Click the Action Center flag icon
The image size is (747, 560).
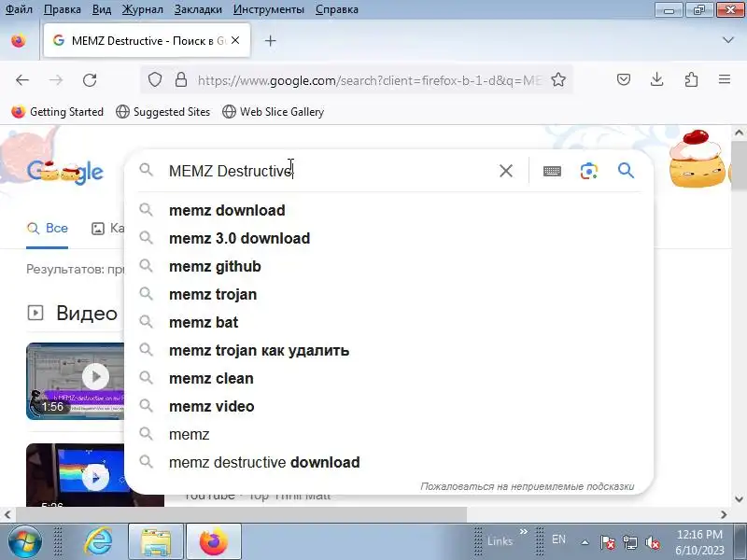click(x=608, y=542)
